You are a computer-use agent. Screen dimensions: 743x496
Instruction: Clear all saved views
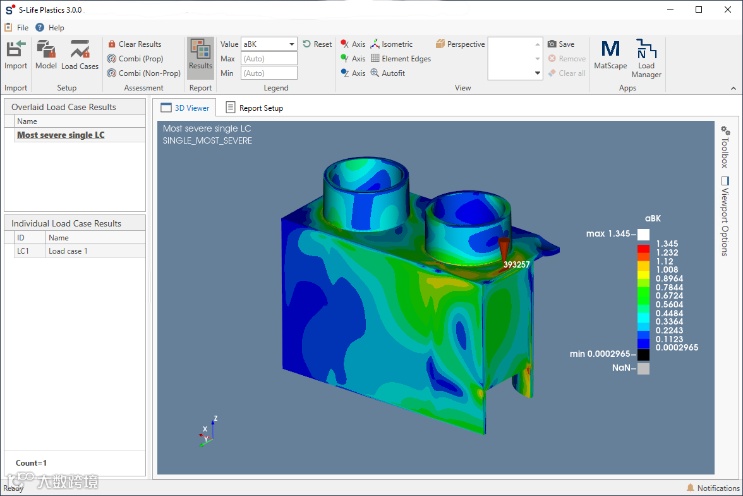(567, 73)
